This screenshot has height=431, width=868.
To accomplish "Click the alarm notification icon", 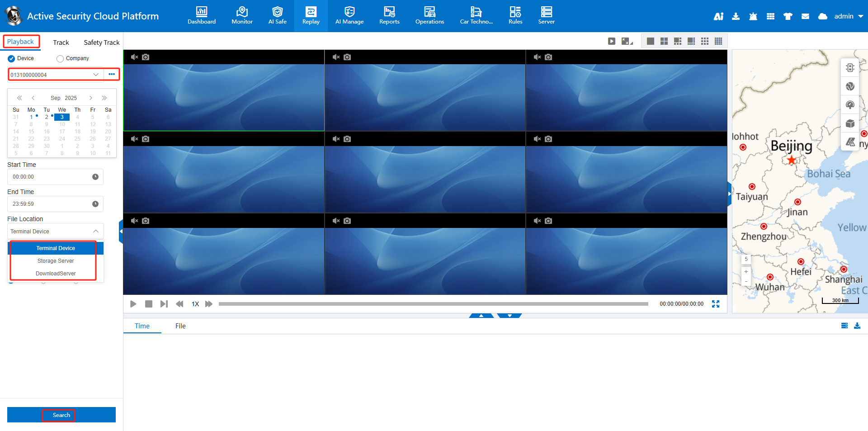I will (753, 17).
